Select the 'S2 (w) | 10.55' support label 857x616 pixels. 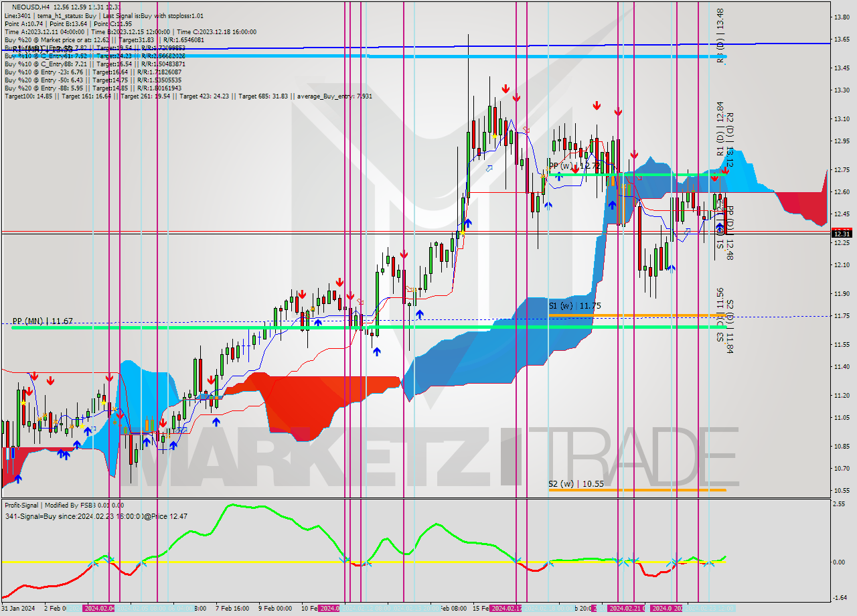pyautogui.click(x=576, y=483)
